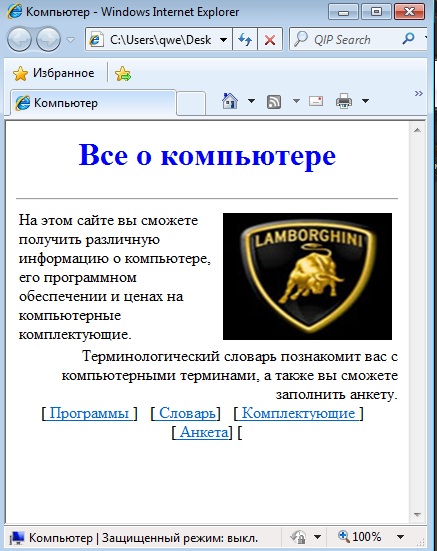Open a new blank tab
The height and width of the screenshot is (551, 437).
coord(191,103)
